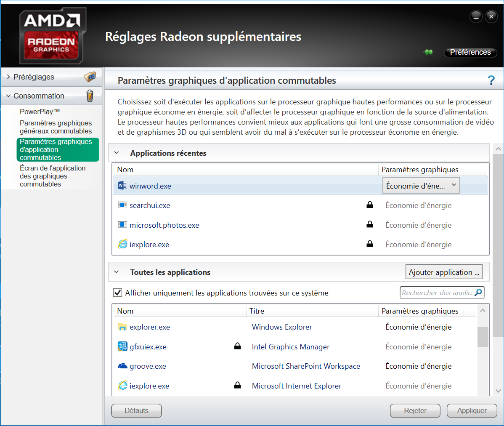Click the Rechercher des applications search field

point(438,292)
